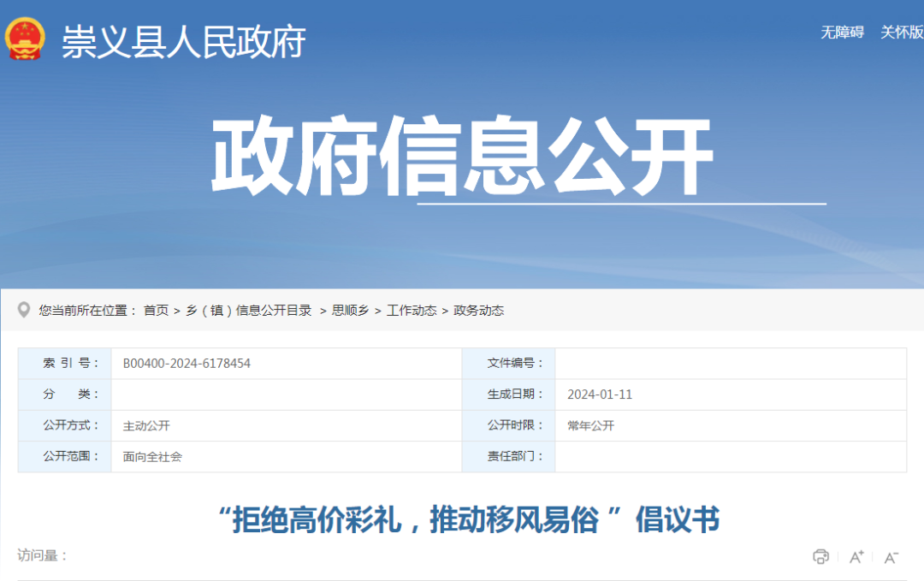Screen dimensions: 924x581
Task: Click the A+ icon to enlarge text
Action: [855, 557]
